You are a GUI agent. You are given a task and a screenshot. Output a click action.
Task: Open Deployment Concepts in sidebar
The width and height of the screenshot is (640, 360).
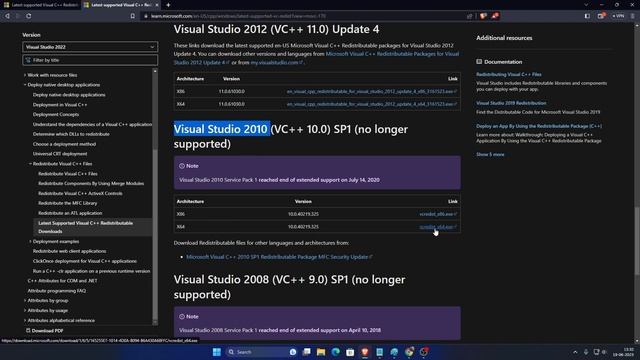56,114
